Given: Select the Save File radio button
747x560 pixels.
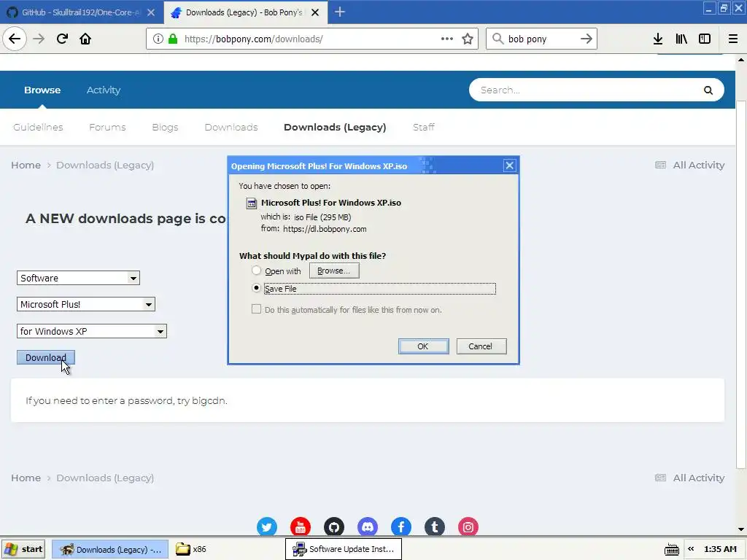Looking at the screenshot, I should coord(256,288).
